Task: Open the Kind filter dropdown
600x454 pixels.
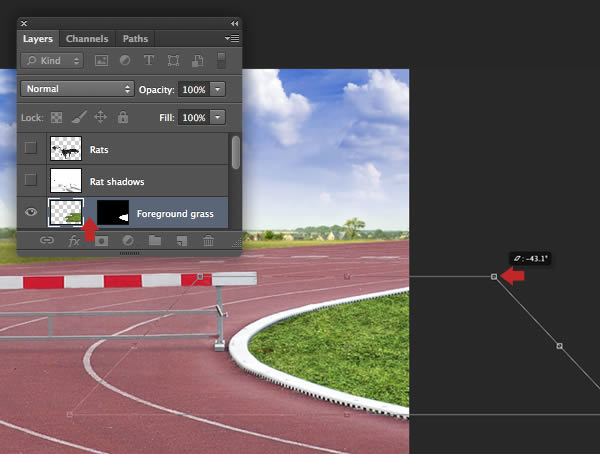Action: coord(52,60)
